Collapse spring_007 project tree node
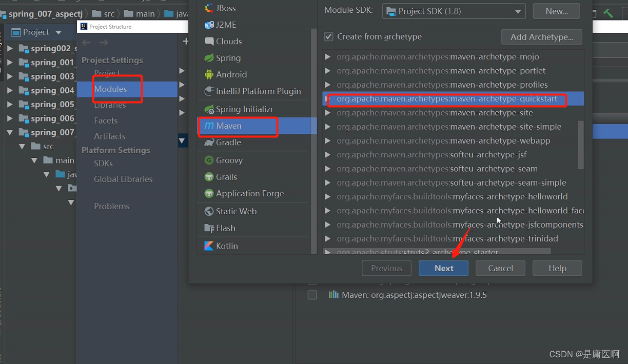Viewport: 628px width, 364px height. tap(10, 132)
